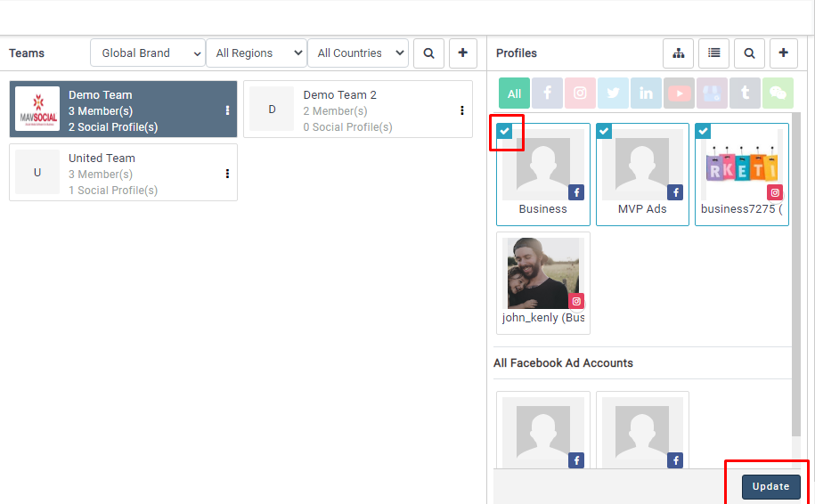Open the profiles hierarchy view icon
The width and height of the screenshot is (815, 504).
coord(678,53)
